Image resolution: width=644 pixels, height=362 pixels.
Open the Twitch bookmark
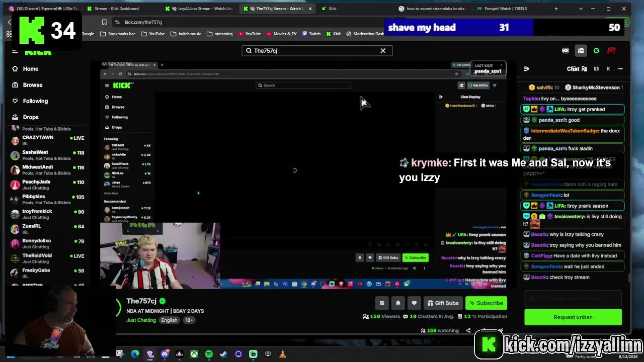tap(311, 34)
